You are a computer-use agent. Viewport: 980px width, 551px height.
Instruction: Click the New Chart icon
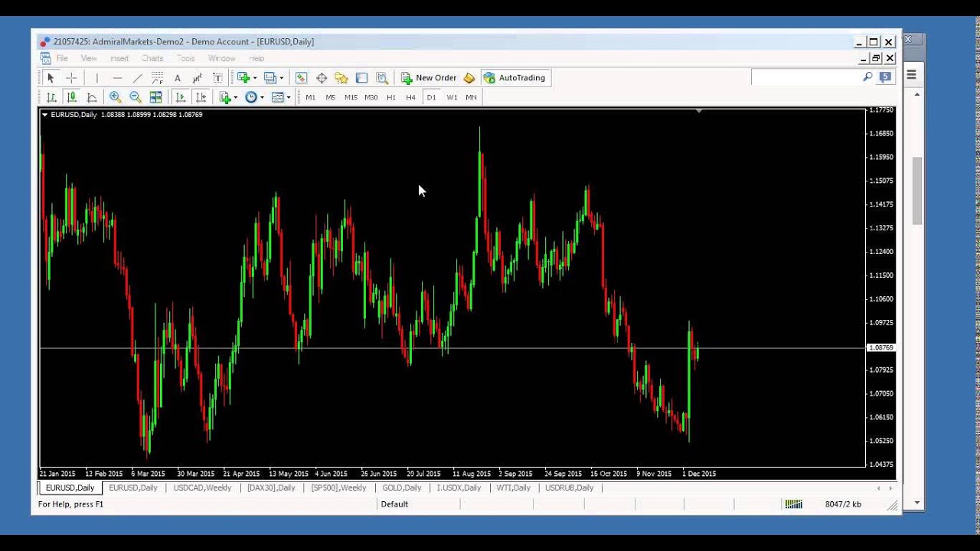coord(243,78)
